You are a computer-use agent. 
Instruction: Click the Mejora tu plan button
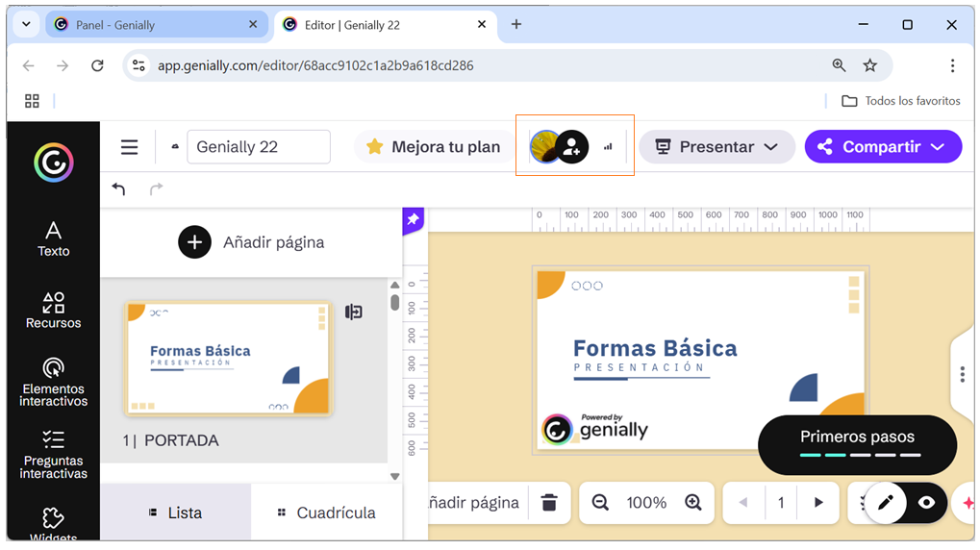coord(433,147)
